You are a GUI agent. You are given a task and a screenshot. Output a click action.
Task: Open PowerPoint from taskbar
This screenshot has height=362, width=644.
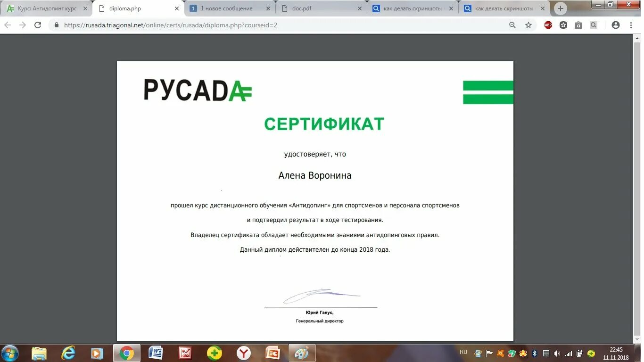coord(272,353)
